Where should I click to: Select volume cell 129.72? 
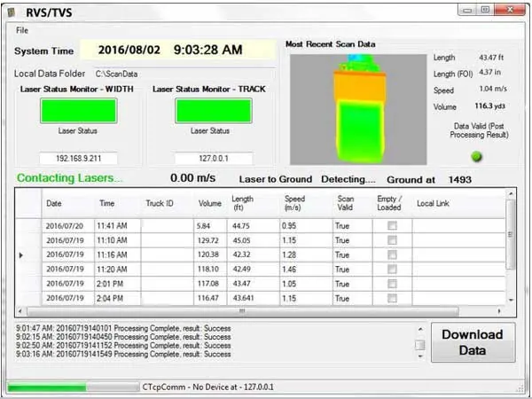[210, 240]
